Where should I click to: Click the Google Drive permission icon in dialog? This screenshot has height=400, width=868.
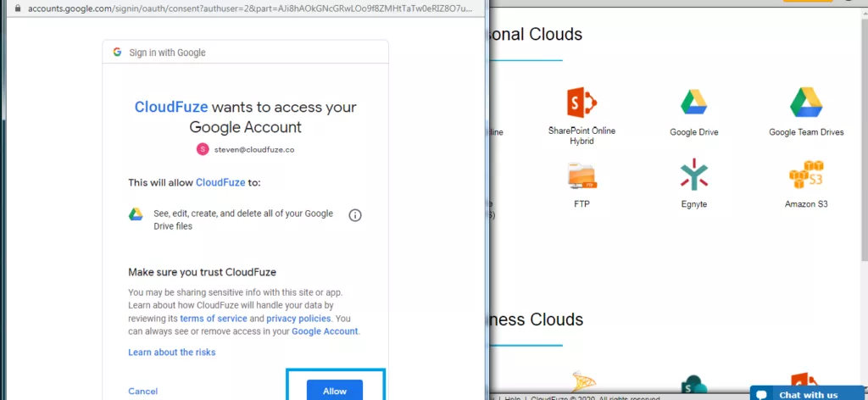coord(136,214)
